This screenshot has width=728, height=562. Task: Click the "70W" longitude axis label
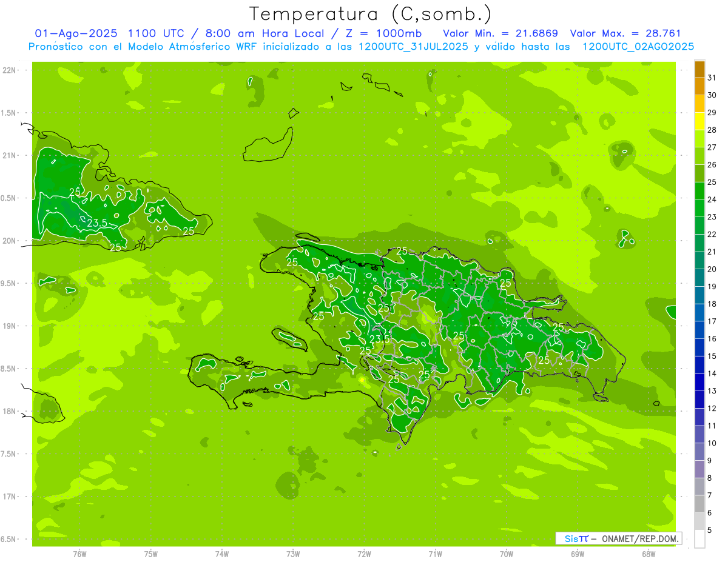click(507, 554)
